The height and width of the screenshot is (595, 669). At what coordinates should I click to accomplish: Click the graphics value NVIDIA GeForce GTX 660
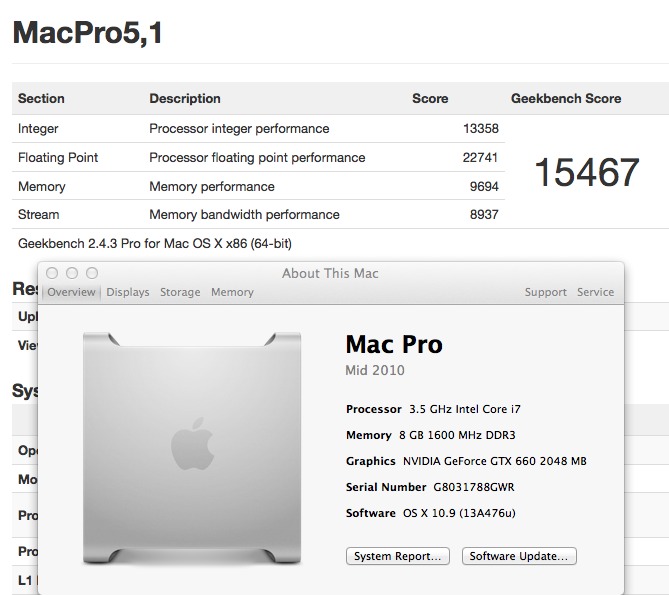(x=495, y=461)
